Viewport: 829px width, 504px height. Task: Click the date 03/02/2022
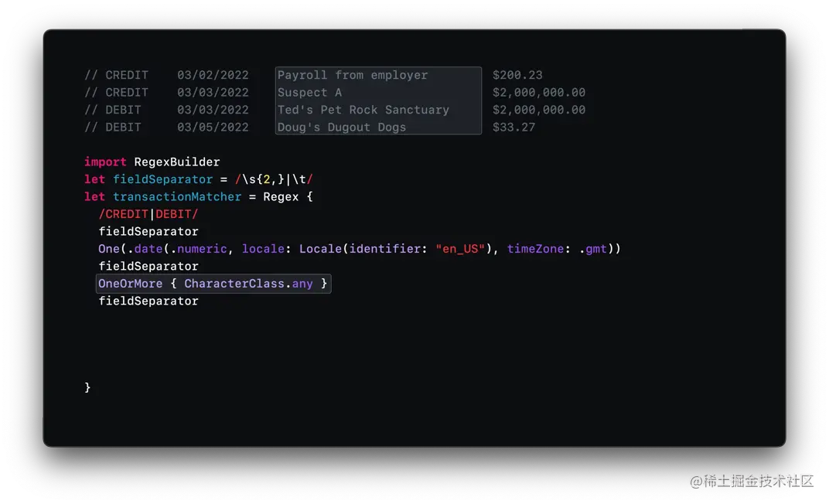pyautogui.click(x=213, y=75)
